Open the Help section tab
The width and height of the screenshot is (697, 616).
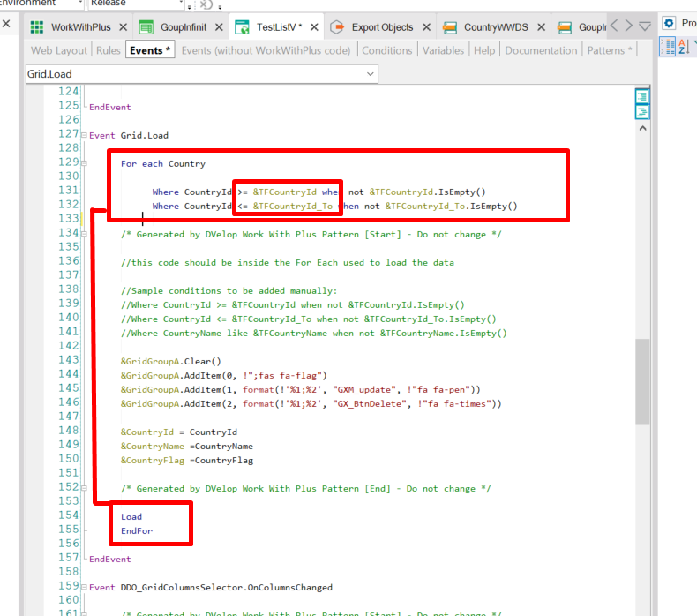tap(484, 50)
